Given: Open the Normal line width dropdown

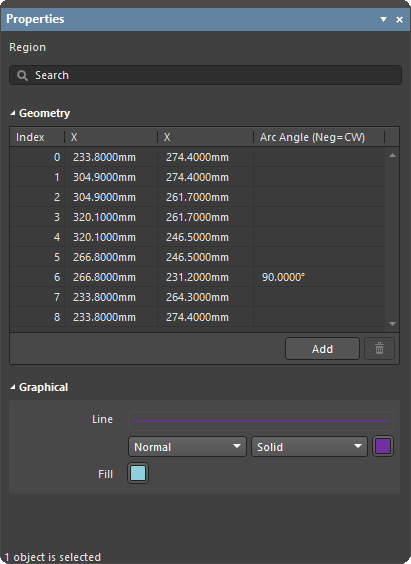Looking at the screenshot, I should tap(187, 447).
